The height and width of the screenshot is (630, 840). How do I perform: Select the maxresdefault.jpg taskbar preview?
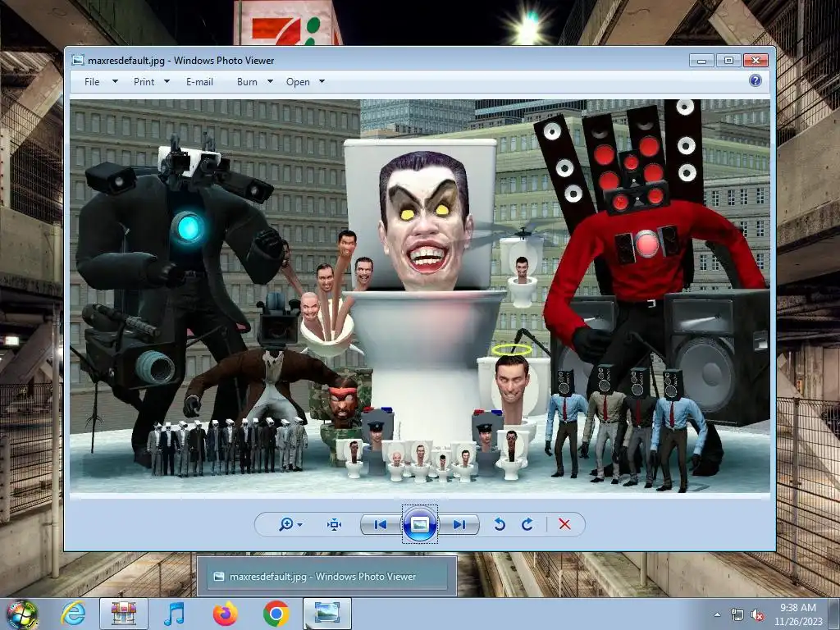(326, 577)
